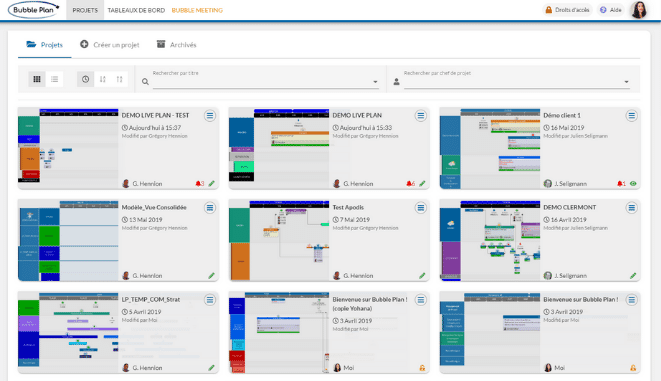Open menu for DEMO CLERMONT

pos(631,208)
